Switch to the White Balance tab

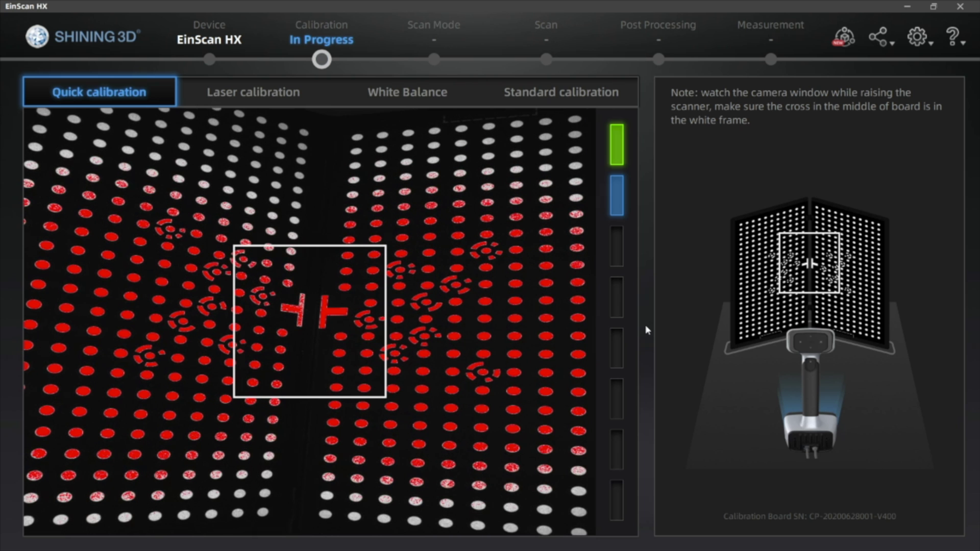[407, 92]
